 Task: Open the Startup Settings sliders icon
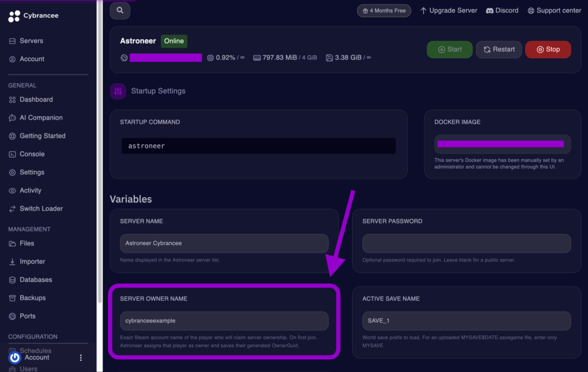[118, 91]
